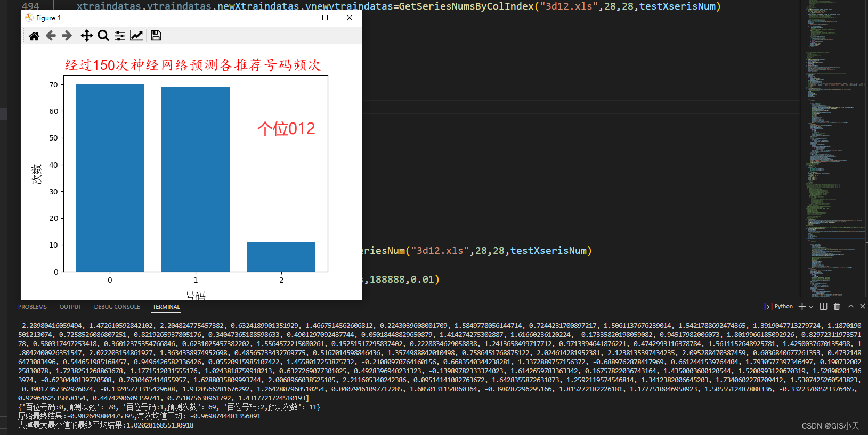Go back to previous plot view
The image size is (868, 435).
tap(51, 36)
